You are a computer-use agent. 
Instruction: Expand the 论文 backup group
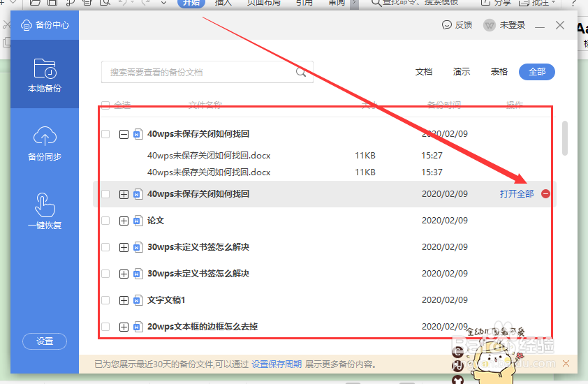[x=124, y=221]
